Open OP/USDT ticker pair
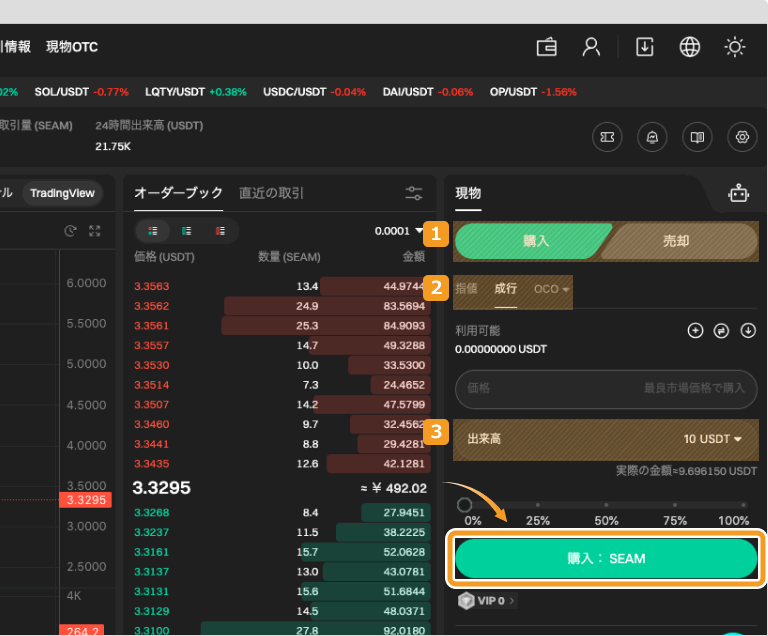The image size is (768, 636). [533, 92]
